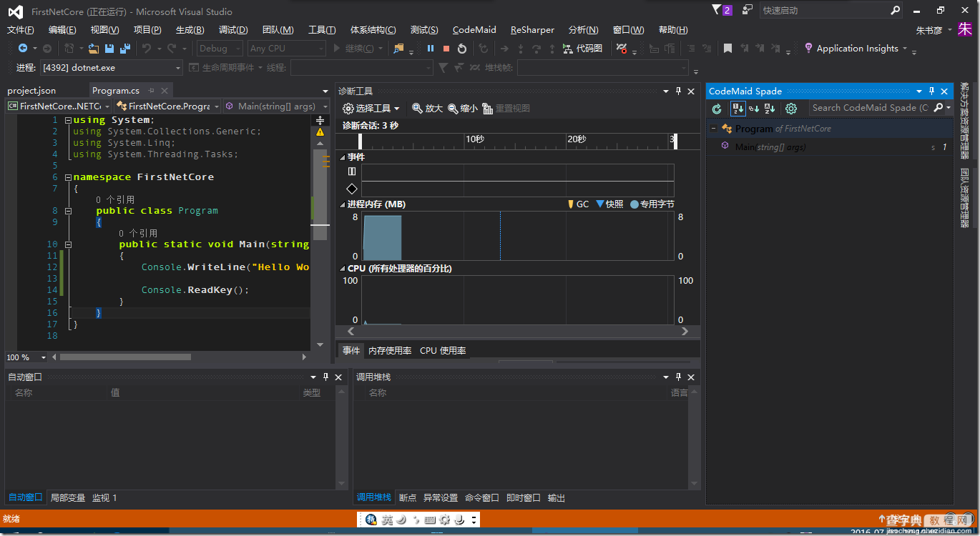Enable alphabetical sort in CodeMaid Spade
The width and height of the screenshot is (980, 536).
(x=770, y=109)
